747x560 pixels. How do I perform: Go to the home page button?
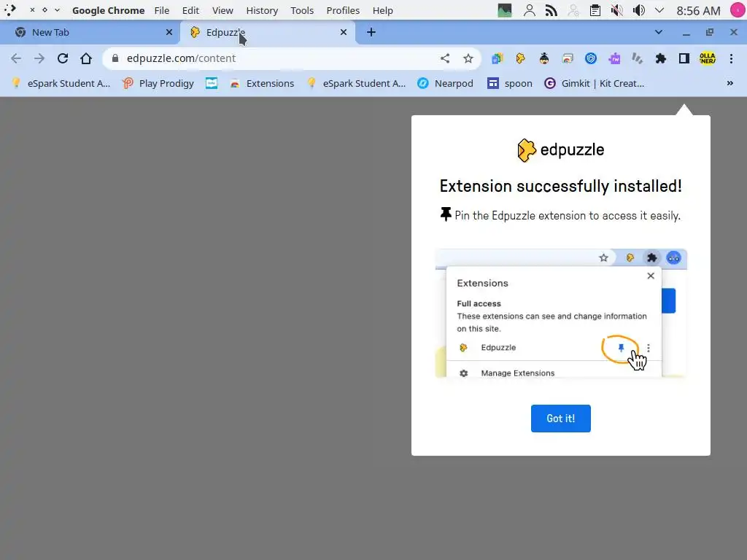(86, 58)
